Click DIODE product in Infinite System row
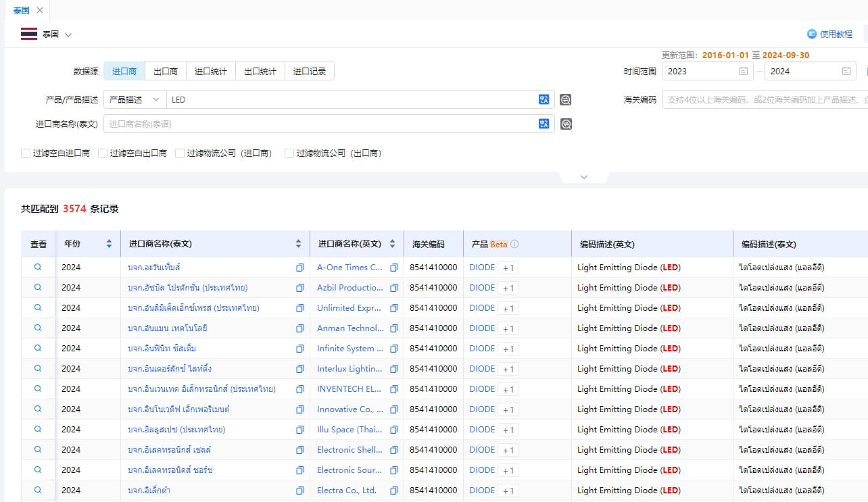868x502 pixels. point(482,348)
